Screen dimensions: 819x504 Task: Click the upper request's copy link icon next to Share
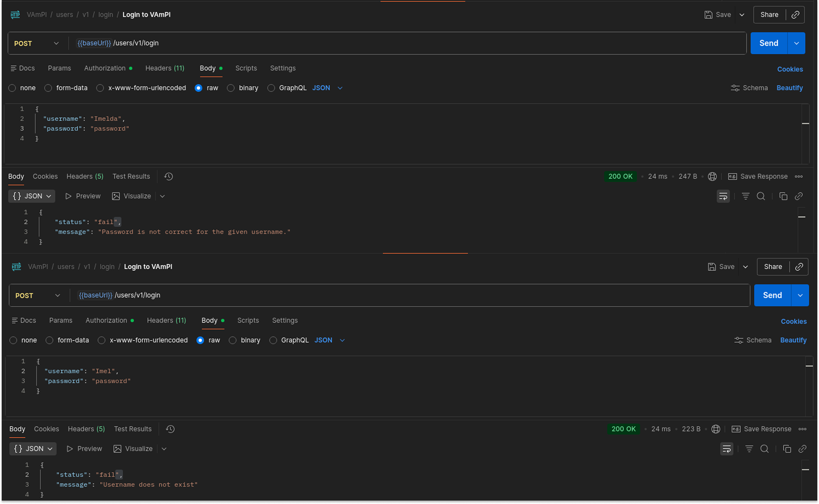coord(795,15)
